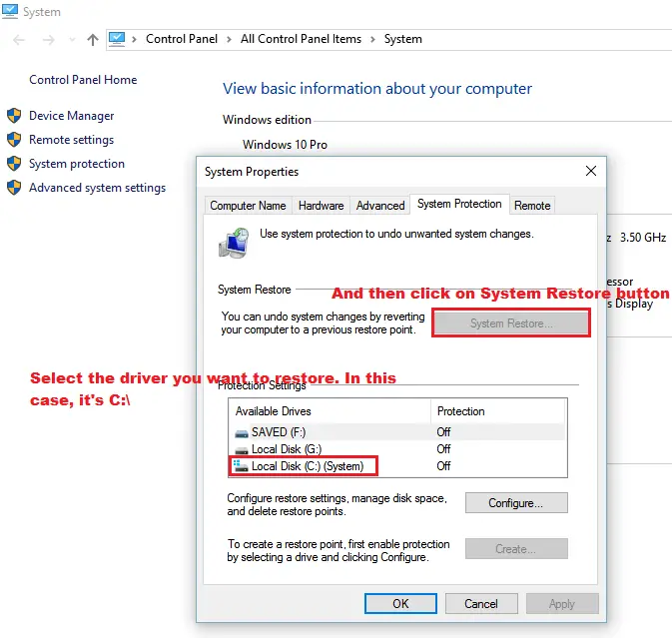Image resolution: width=672 pixels, height=638 pixels.
Task: Switch to Hardware tab
Action: pyautogui.click(x=321, y=206)
